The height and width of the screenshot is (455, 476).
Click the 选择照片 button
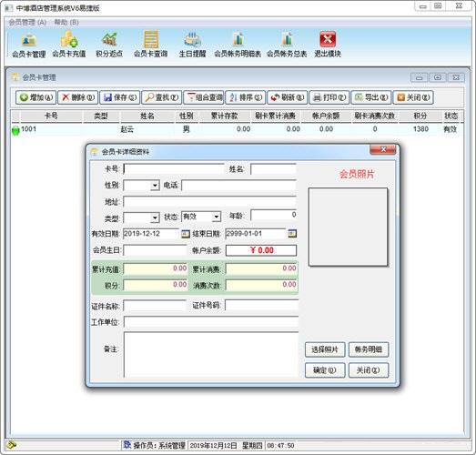click(325, 349)
